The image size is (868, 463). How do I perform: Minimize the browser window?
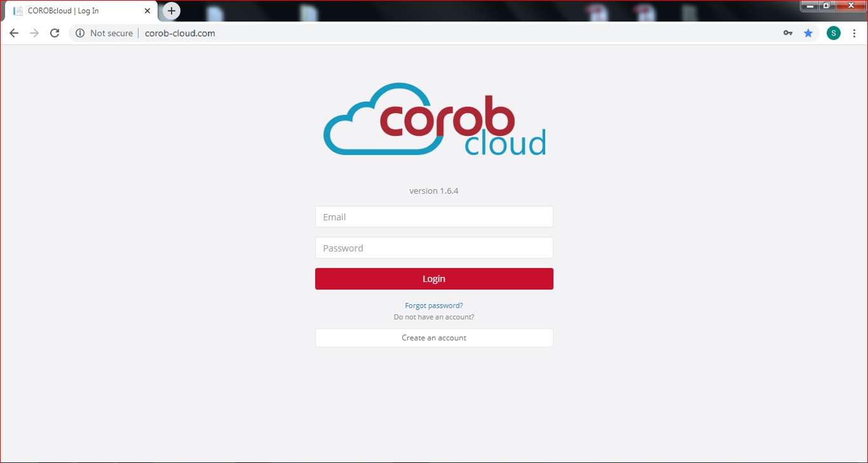[x=810, y=6]
